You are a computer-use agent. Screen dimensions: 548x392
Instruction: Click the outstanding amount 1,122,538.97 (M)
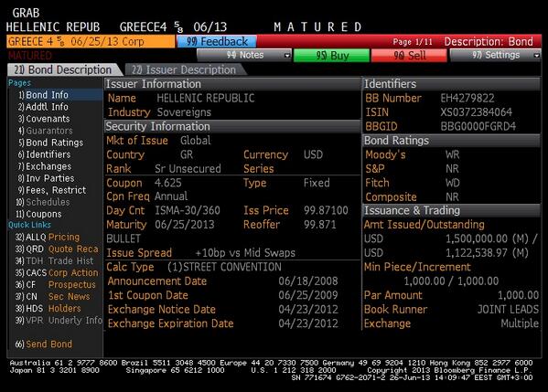(x=487, y=253)
